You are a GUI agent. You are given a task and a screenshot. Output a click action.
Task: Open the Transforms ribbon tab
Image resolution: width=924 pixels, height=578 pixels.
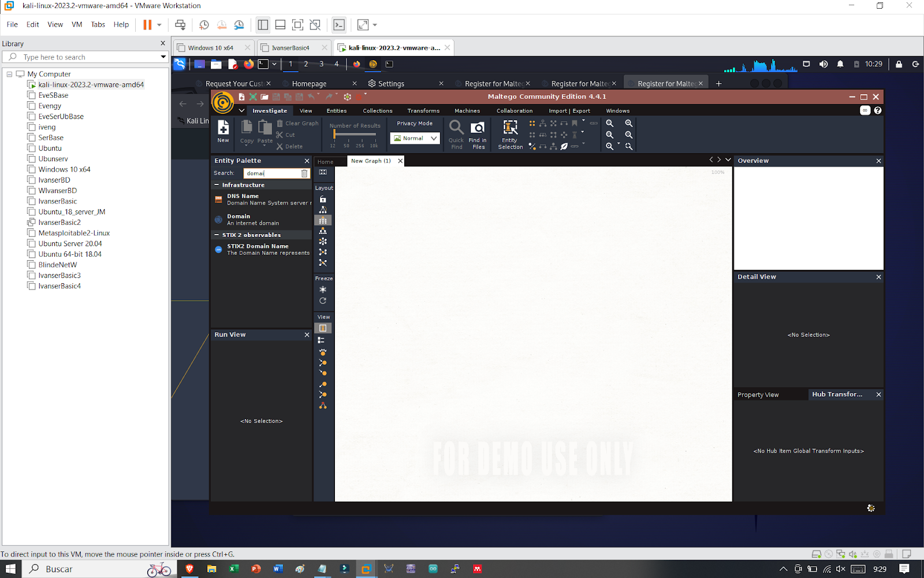tap(423, 111)
